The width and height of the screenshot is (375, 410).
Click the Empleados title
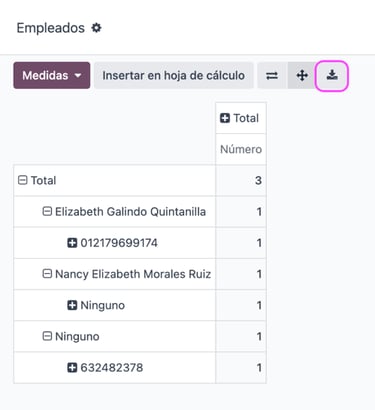coord(51,28)
